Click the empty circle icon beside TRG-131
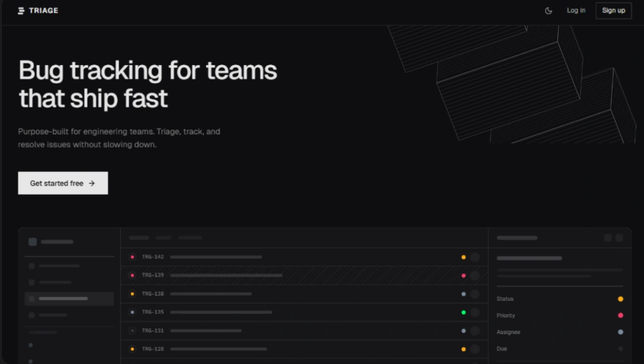644x364 pixels. pyautogui.click(x=132, y=331)
